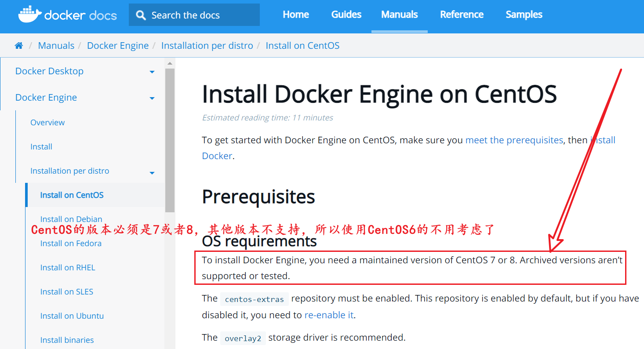Open the Manuals nav tab

coord(400,15)
